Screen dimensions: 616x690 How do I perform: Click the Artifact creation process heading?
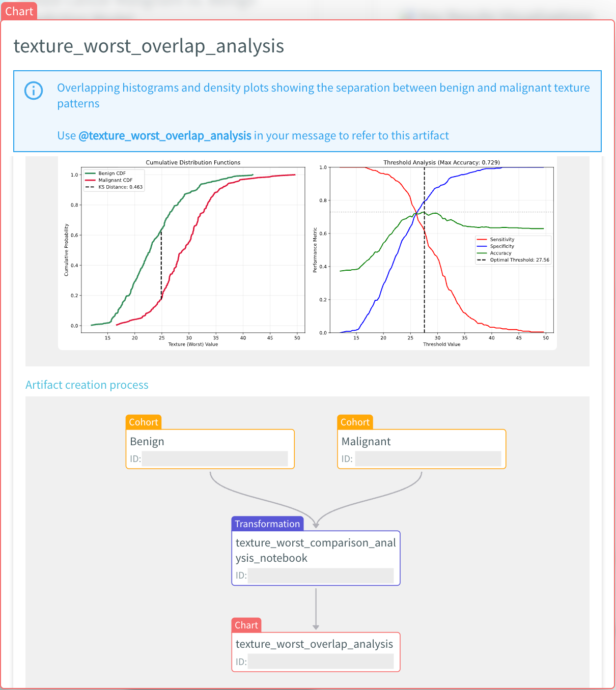(x=87, y=385)
